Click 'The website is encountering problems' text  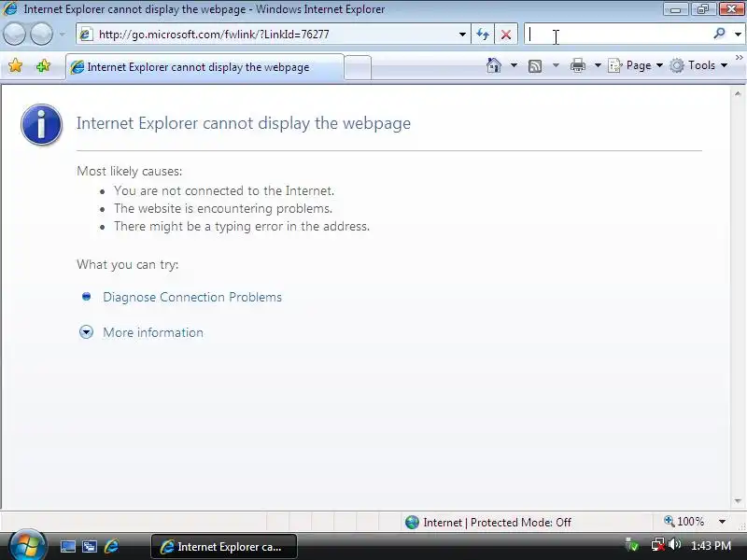(223, 208)
